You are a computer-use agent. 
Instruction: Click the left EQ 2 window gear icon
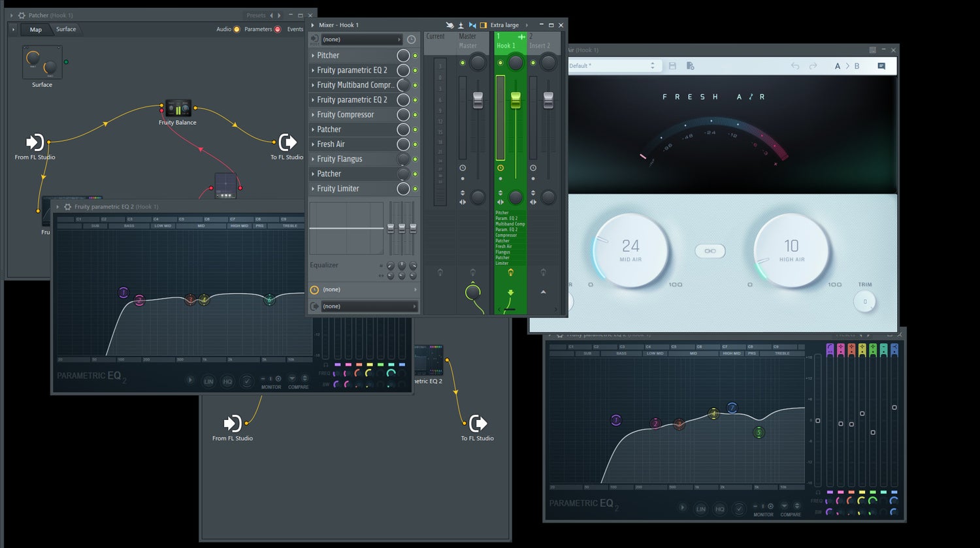(67, 206)
